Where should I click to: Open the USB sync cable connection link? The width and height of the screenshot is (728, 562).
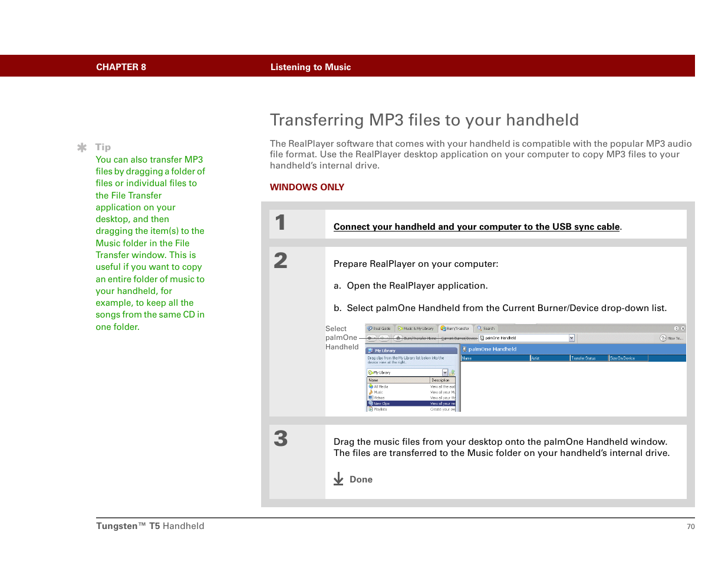[x=476, y=227]
